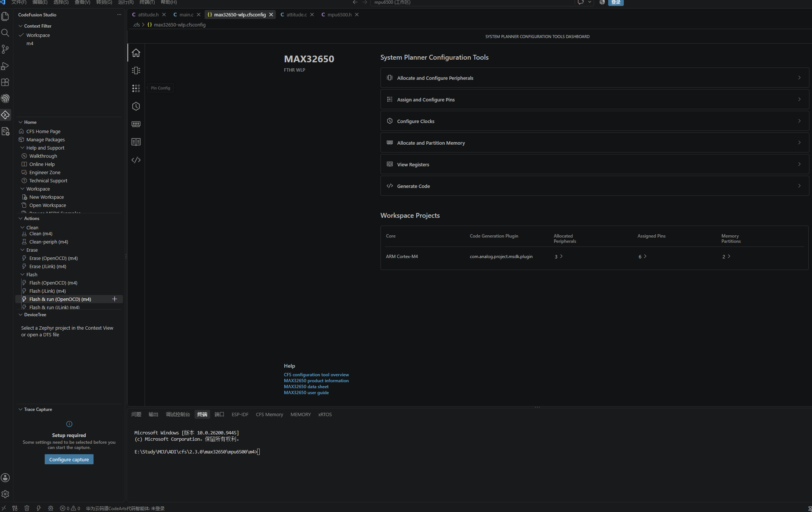812x512 pixels.
Task: Open New Workspace item
Action: (x=47, y=197)
